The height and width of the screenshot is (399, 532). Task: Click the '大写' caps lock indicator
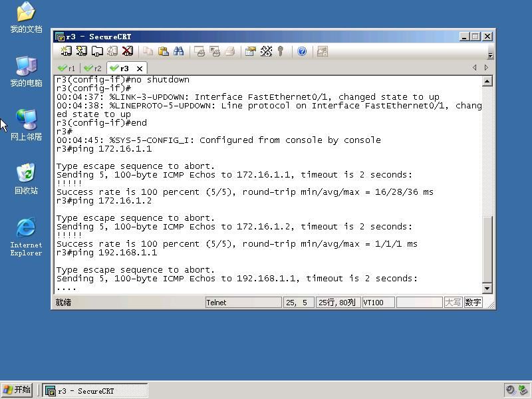point(453,303)
